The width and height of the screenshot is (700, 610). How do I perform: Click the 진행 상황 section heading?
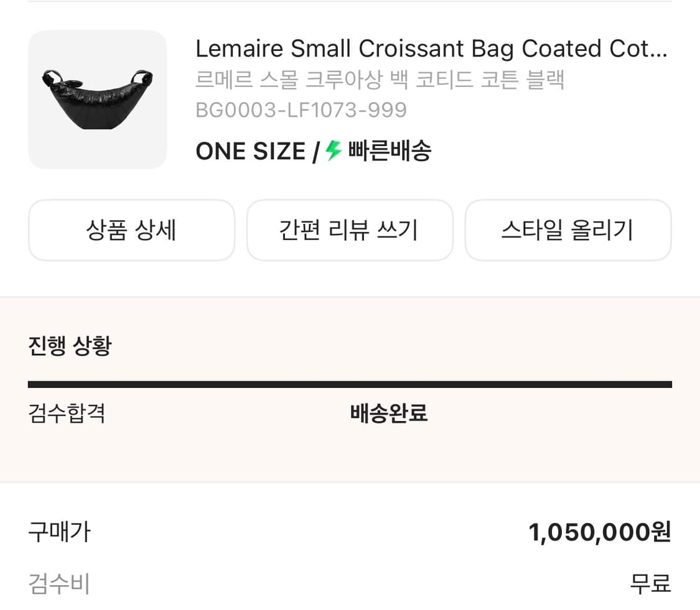pos(70,345)
